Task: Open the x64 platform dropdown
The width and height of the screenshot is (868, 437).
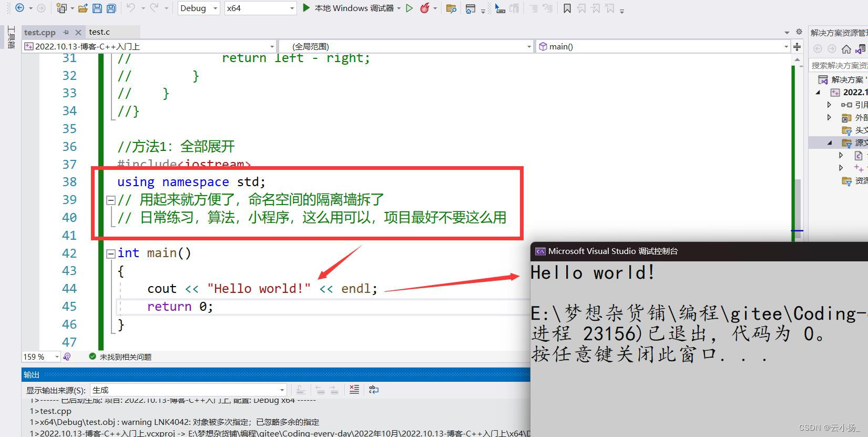Action: click(x=260, y=8)
